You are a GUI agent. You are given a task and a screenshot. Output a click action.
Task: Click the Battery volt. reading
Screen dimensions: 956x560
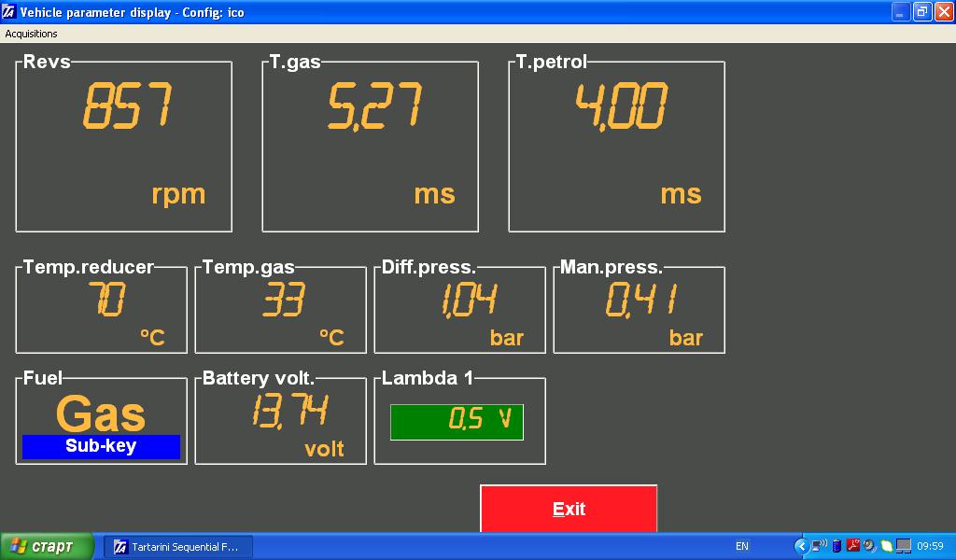(x=289, y=411)
